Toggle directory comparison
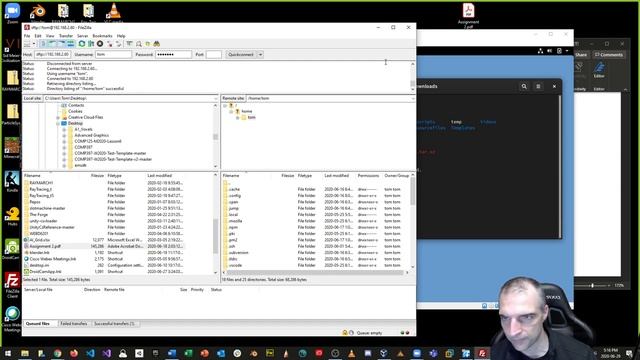 [139, 44]
